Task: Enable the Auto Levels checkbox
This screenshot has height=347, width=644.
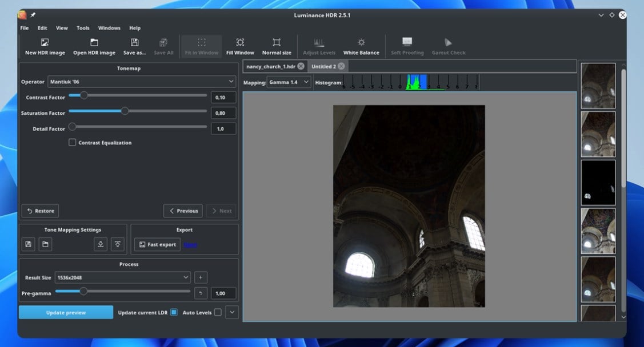Action: 218,312
